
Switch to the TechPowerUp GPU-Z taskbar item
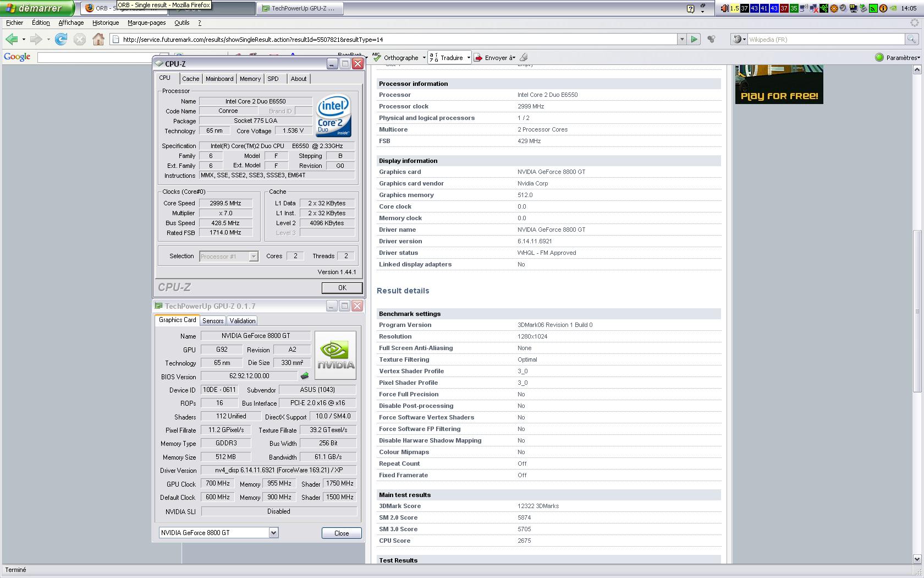click(x=301, y=8)
